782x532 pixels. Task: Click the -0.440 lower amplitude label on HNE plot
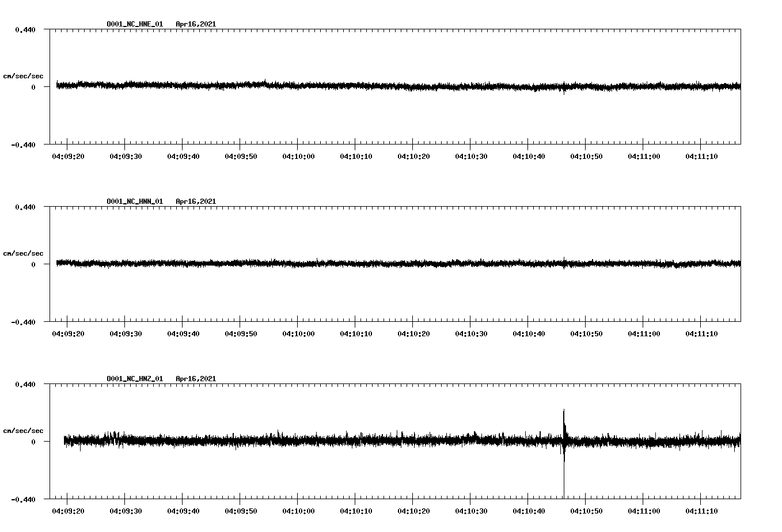[x=24, y=144]
